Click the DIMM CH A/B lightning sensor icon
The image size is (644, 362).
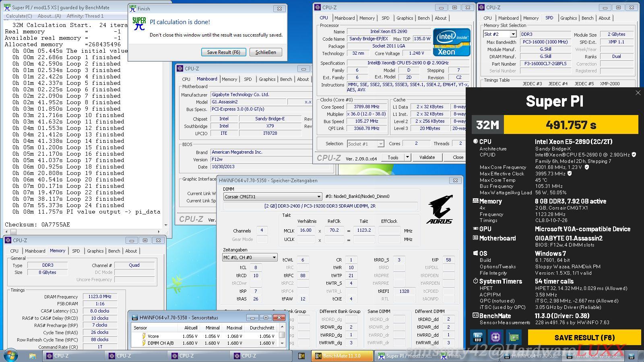coord(143,343)
